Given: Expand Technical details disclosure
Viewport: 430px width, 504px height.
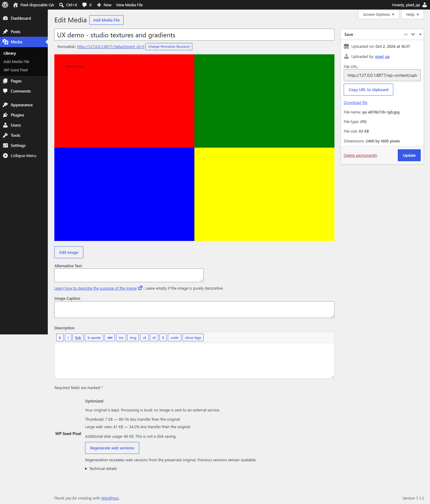Looking at the screenshot, I should point(101,468).
